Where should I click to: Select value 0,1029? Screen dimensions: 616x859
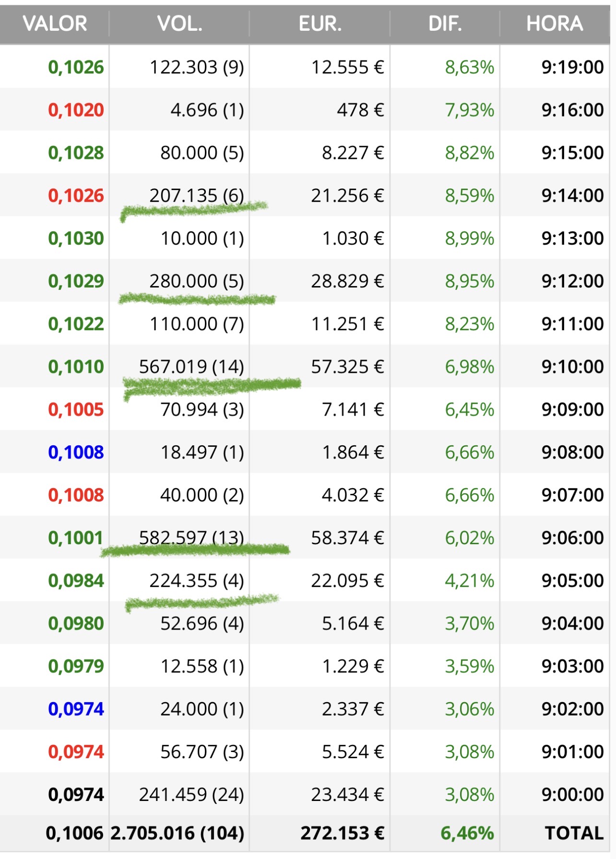pyautogui.click(x=76, y=281)
